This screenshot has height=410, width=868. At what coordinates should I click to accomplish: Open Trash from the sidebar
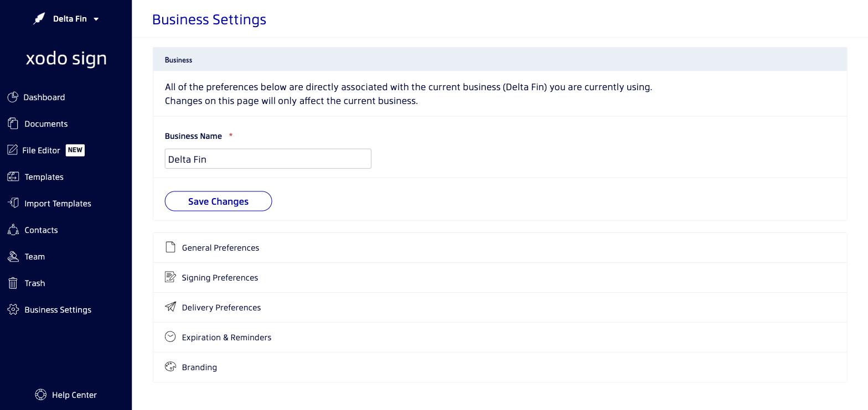(x=34, y=283)
